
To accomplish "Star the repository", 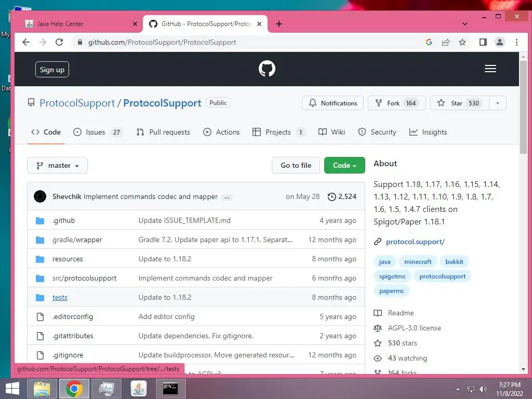I will pos(460,103).
